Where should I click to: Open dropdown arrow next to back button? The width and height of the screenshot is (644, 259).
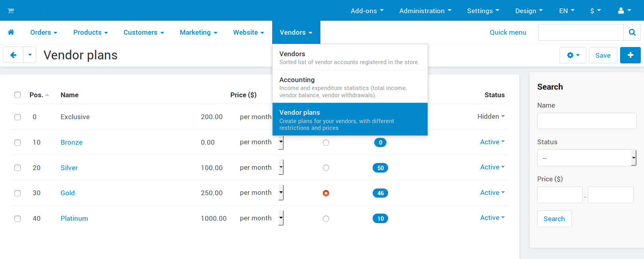coord(30,55)
